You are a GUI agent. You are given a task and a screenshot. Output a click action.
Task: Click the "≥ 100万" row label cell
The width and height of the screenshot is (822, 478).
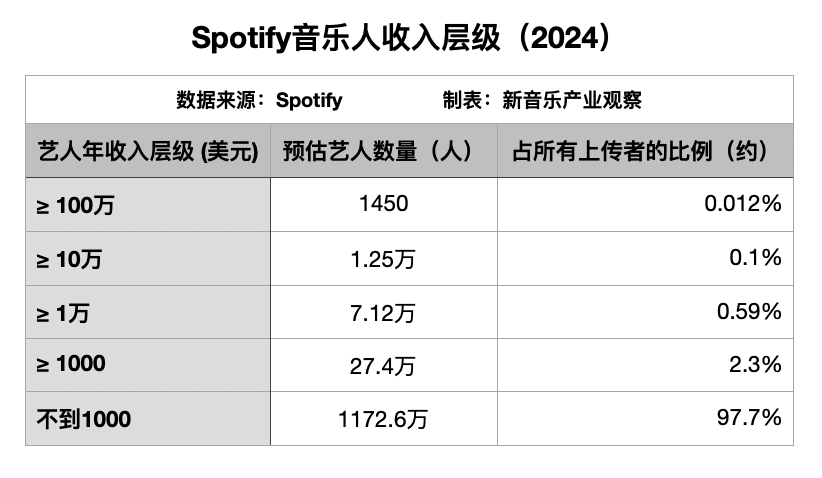[148, 205]
